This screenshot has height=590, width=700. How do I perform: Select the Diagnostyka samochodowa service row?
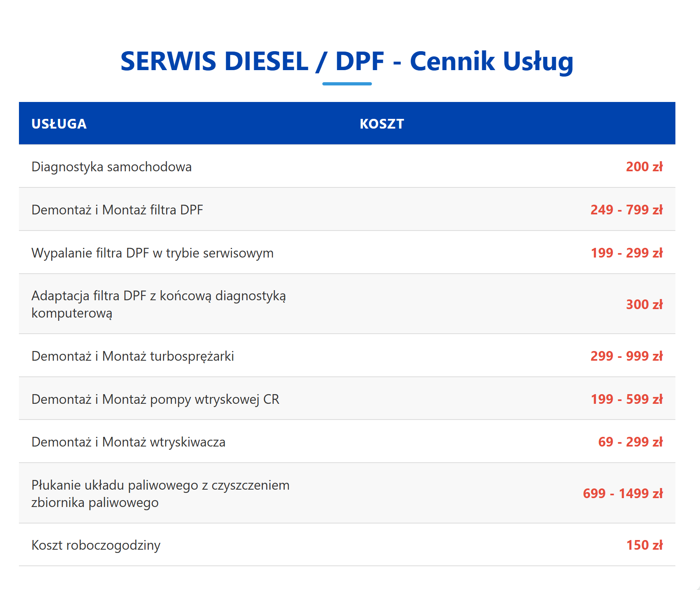click(x=112, y=167)
